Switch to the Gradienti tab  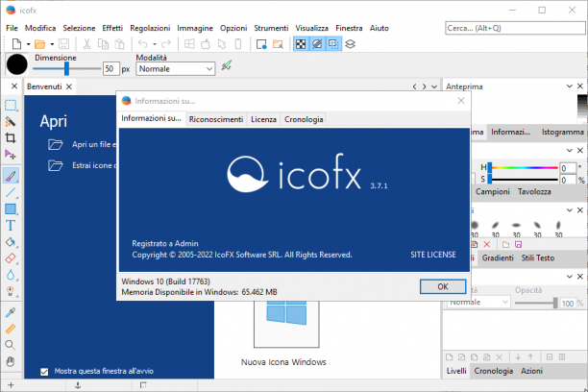coord(498,258)
